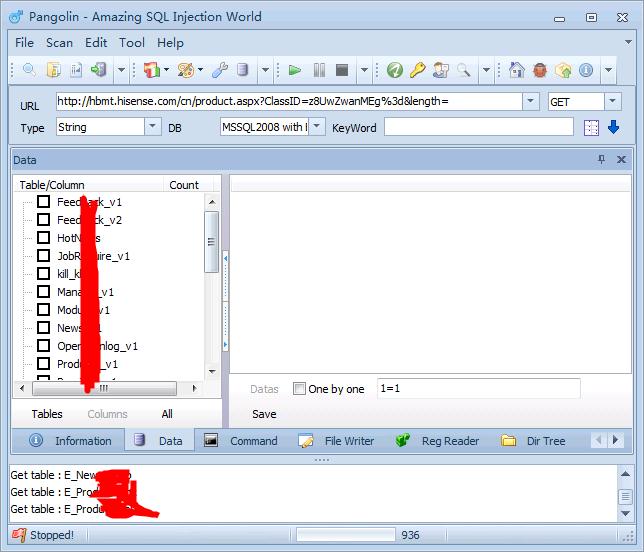Expand dropdown arrow beside books icon
This screenshot has width=644, height=552.
coord(166,69)
